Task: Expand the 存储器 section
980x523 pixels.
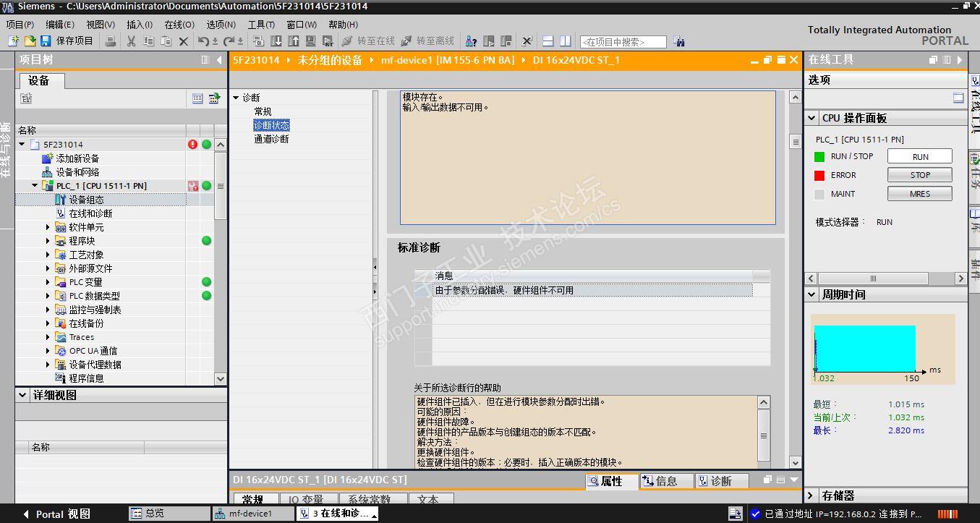Action: (811, 496)
